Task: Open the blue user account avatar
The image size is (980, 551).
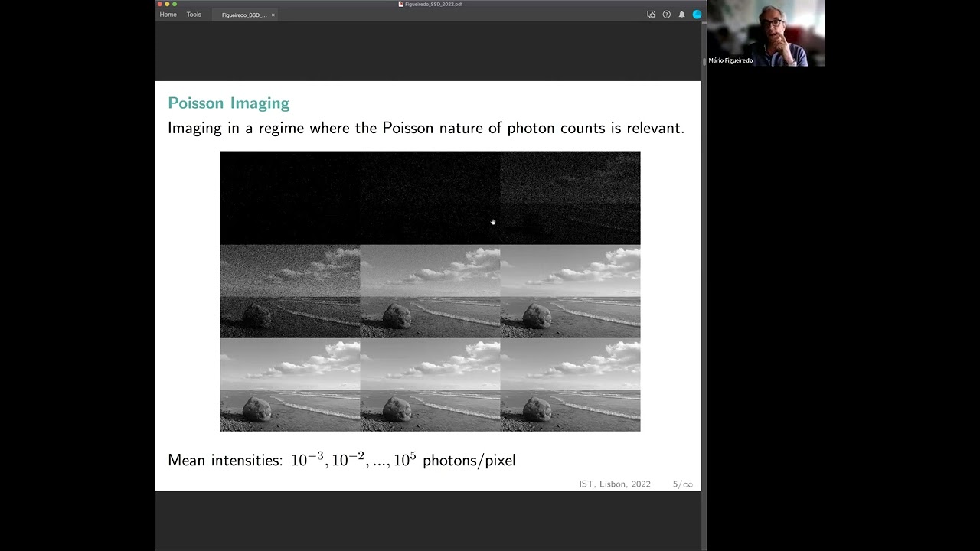Action: tap(697, 15)
